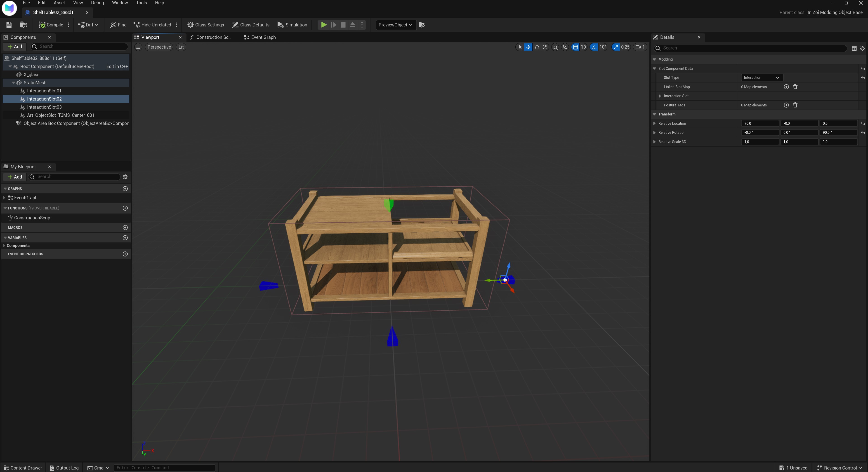
Task: Add a new variable
Action: click(x=125, y=237)
